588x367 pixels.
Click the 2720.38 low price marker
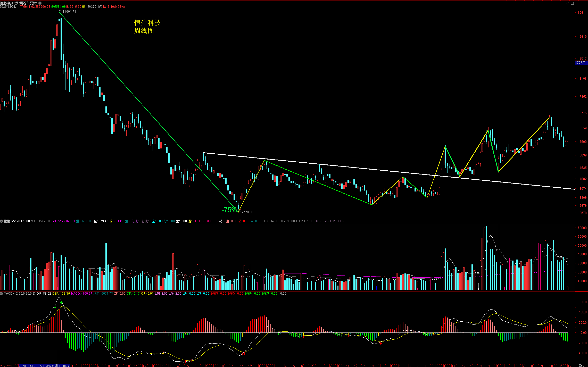[247, 212]
